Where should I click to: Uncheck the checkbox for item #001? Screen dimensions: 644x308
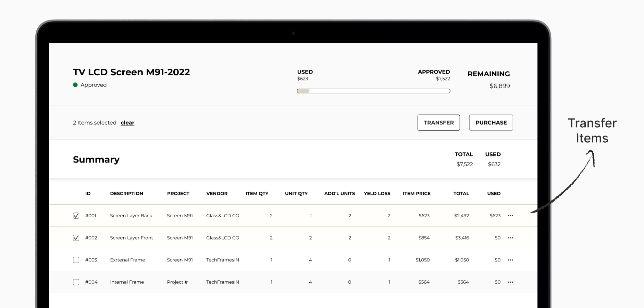(x=76, y=216)
